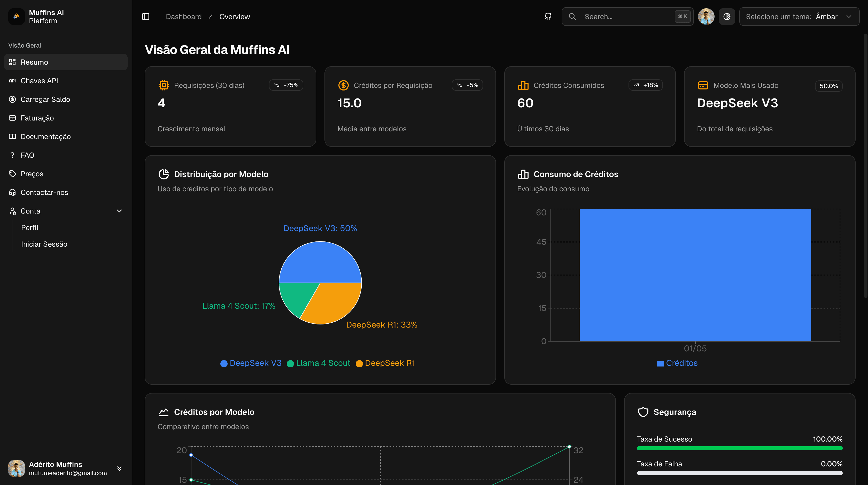The image size is (868, 485).
Task: Toggle DeepSeek R1 legend entry
Action: pyautogui.click(x=385, y=363)
